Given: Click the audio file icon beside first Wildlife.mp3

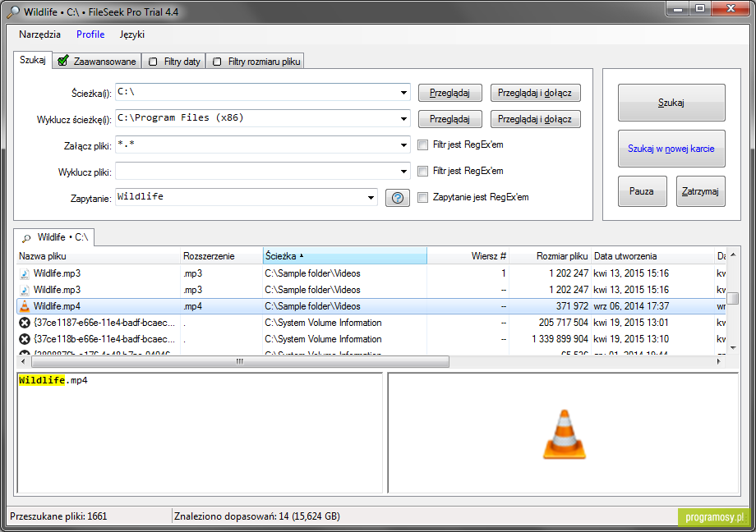Looking at the screenshot, I should click(x=25, y=273).
